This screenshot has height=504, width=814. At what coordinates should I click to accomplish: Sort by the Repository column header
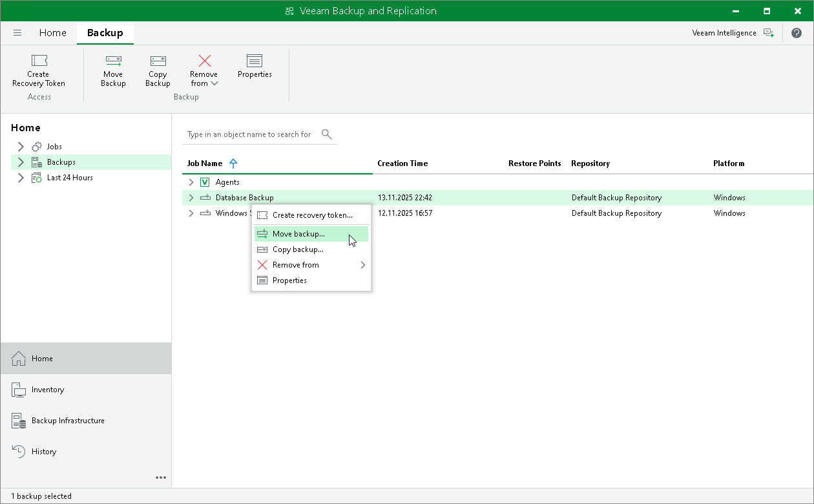click(590, 163)
